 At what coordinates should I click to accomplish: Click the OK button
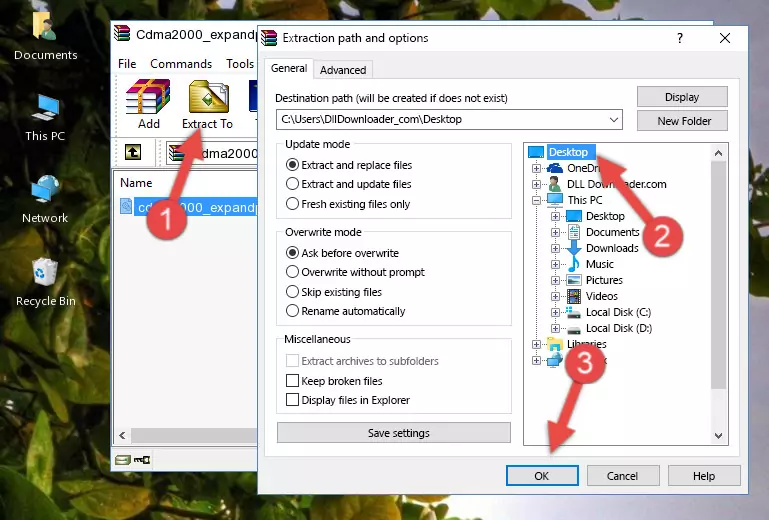(x=542, y=476)
